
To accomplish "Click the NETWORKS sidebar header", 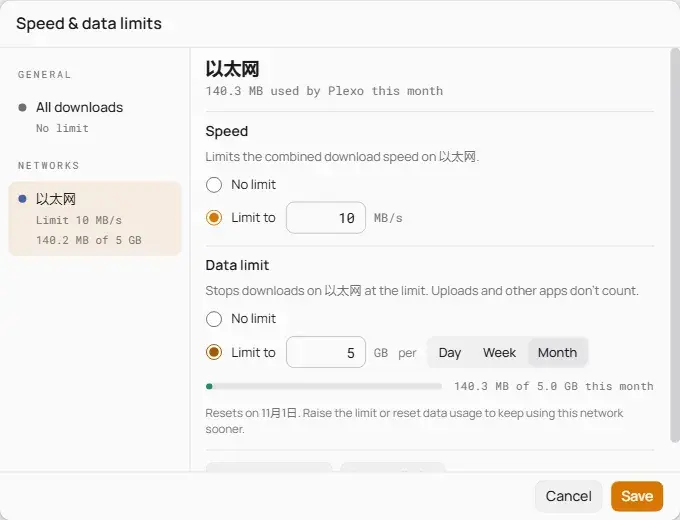I will (49, 166).
